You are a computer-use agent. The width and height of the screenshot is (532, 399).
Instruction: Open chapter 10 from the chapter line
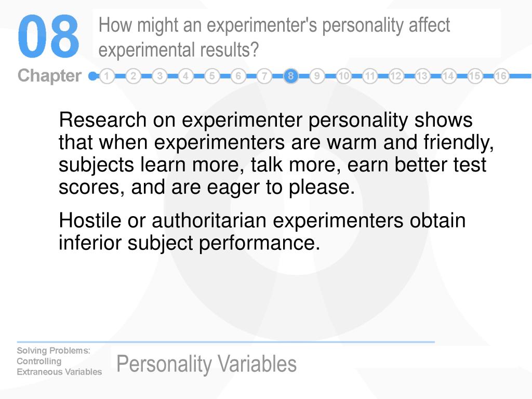(343, 76)
